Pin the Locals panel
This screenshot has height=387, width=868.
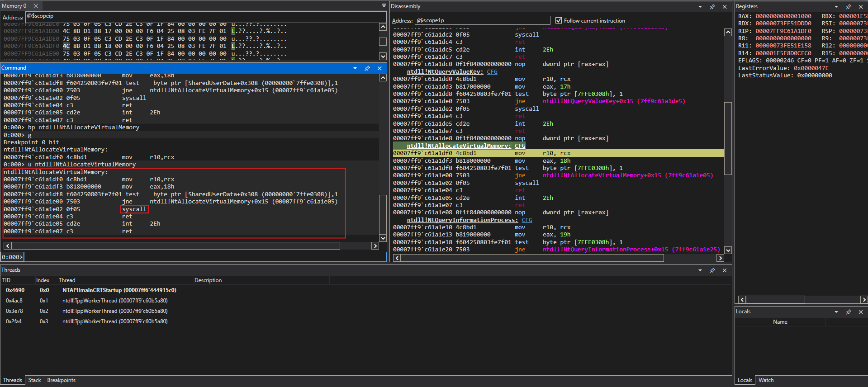coord(848,312)
